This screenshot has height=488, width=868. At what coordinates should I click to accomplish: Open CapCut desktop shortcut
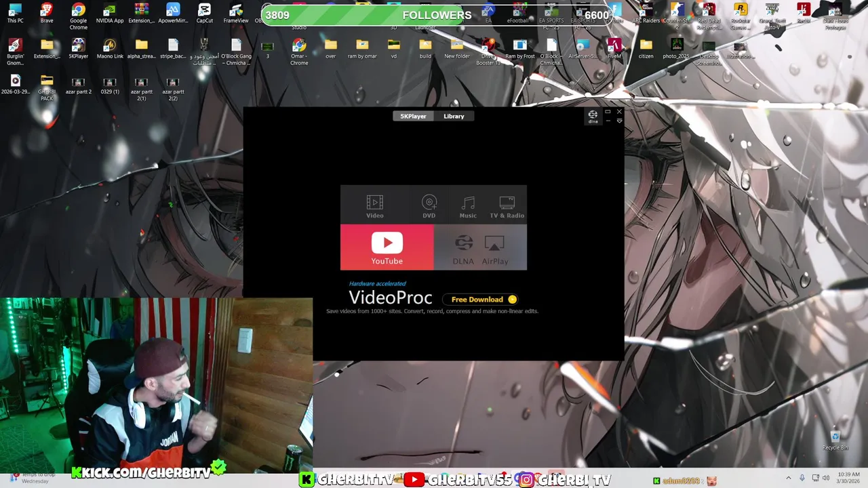[x=204, y=14]
